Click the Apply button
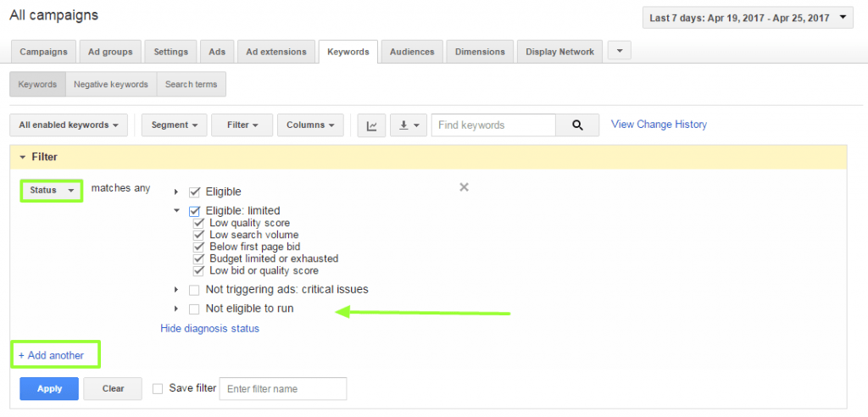The image size is (868, 417). click(x=49, y=389)
